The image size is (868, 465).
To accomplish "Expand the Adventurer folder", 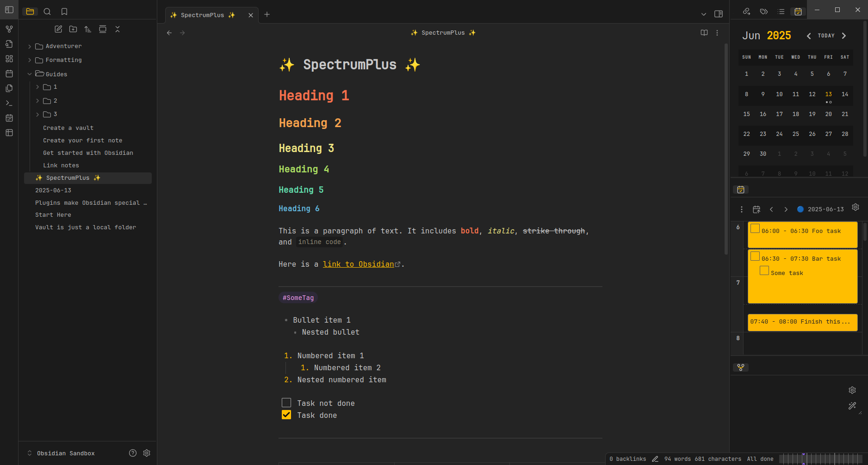I will pos(30,46).
